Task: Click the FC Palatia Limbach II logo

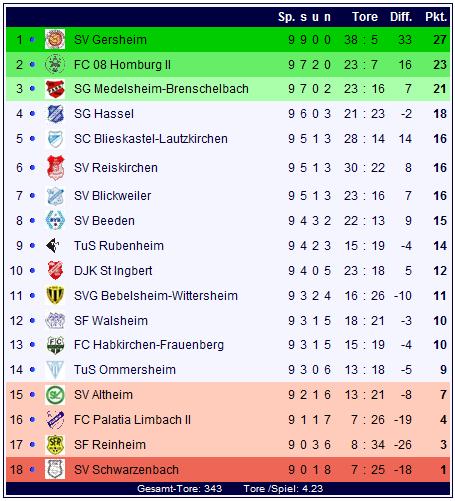Action: (55, 420)
